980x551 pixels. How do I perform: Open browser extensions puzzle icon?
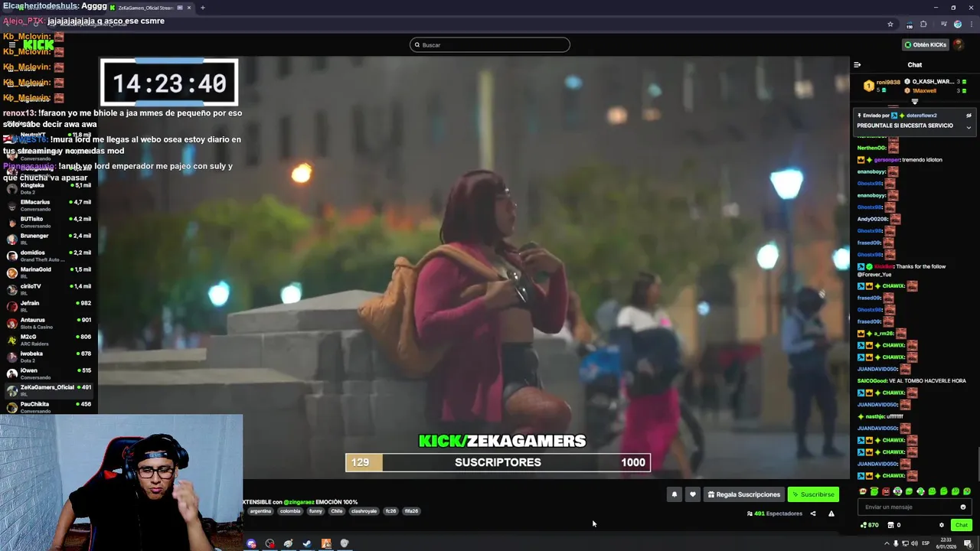point(923,24)
